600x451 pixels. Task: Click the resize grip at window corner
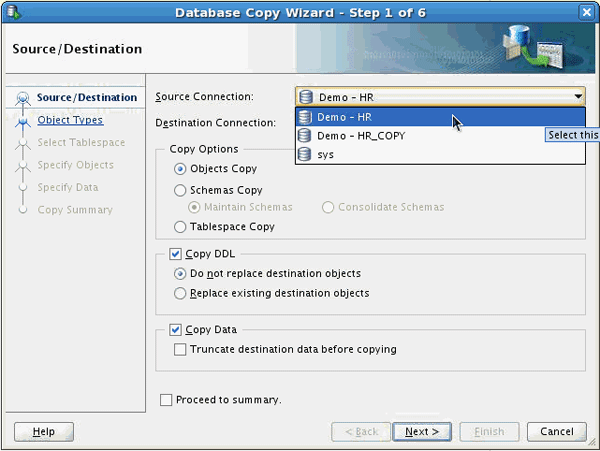593,443
